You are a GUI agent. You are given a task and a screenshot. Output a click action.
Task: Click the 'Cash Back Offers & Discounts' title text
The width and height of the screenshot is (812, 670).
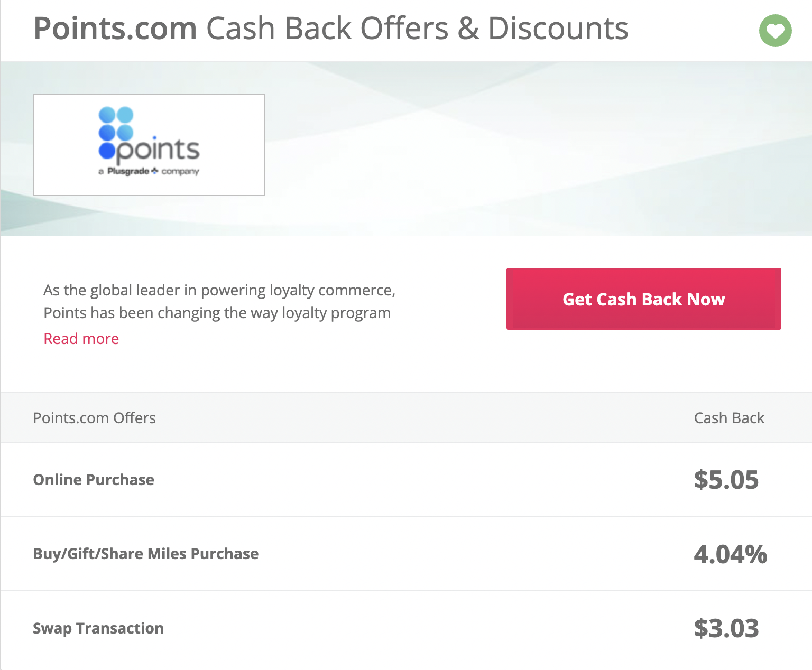[417, 29]
